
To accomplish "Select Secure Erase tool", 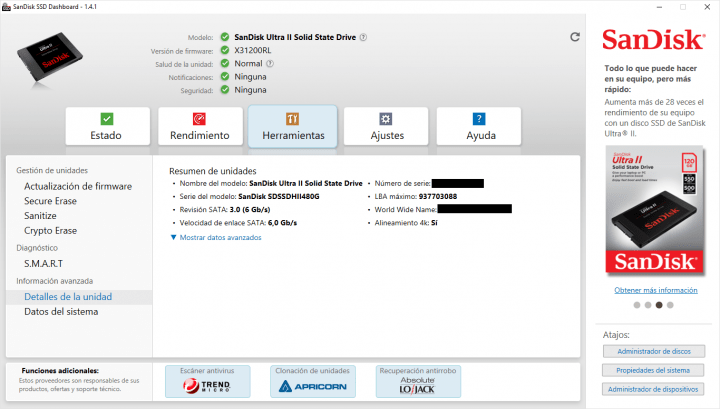I will pos(51,201).
